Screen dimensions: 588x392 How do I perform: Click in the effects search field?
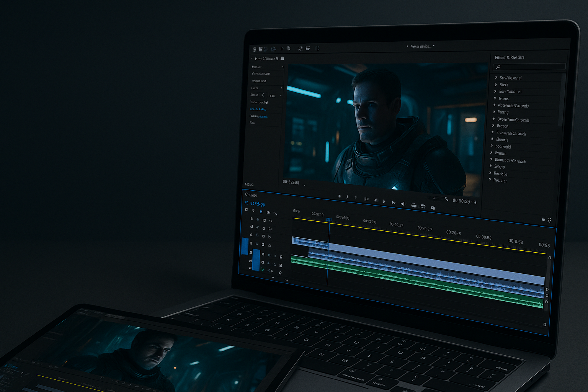(x=529, y=67)
